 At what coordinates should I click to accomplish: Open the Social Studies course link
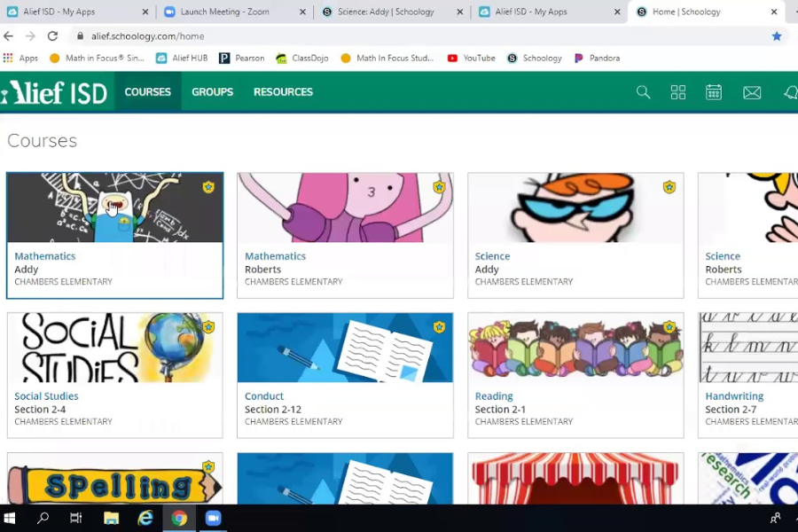pyautogui.click(x=46, y=396)
